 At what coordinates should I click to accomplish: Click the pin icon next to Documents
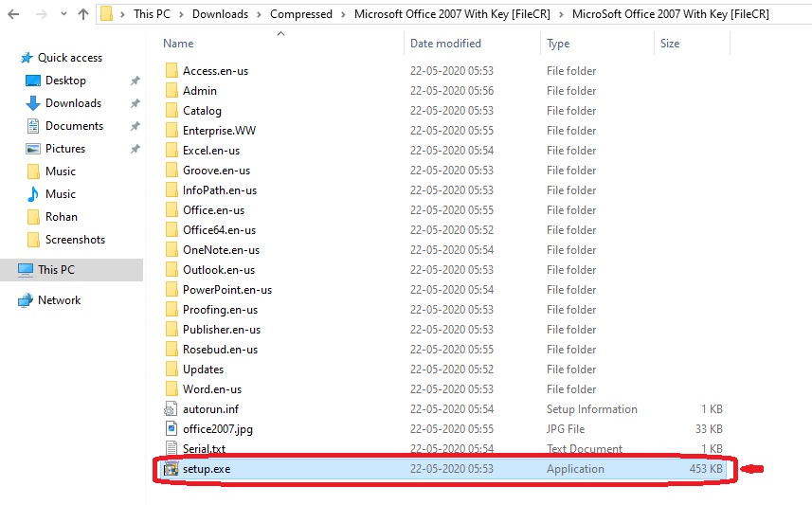[x=135, y=126]
